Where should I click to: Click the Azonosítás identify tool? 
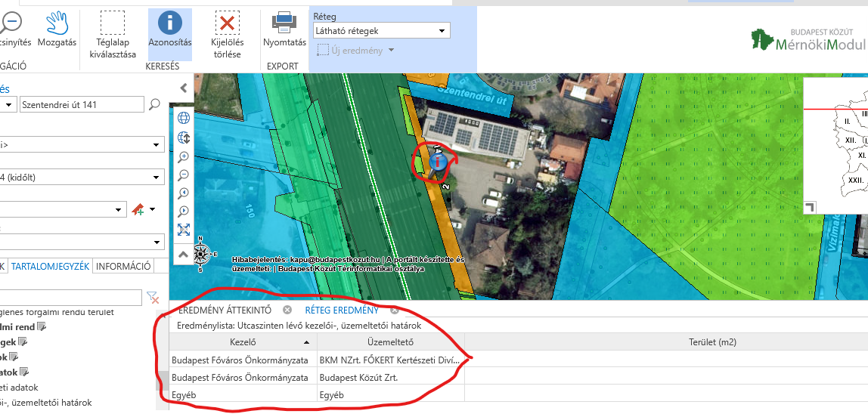(169, 27)
